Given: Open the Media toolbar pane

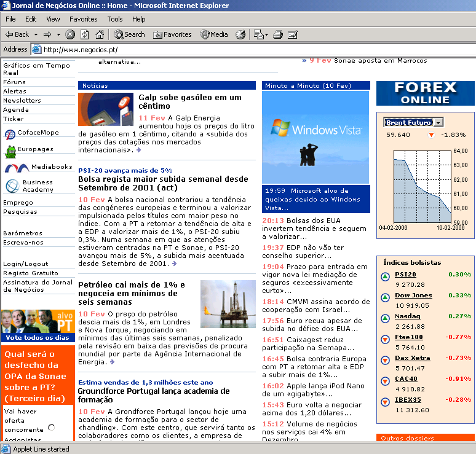Looking at the screenshot, I should click(x=214, y=34).
